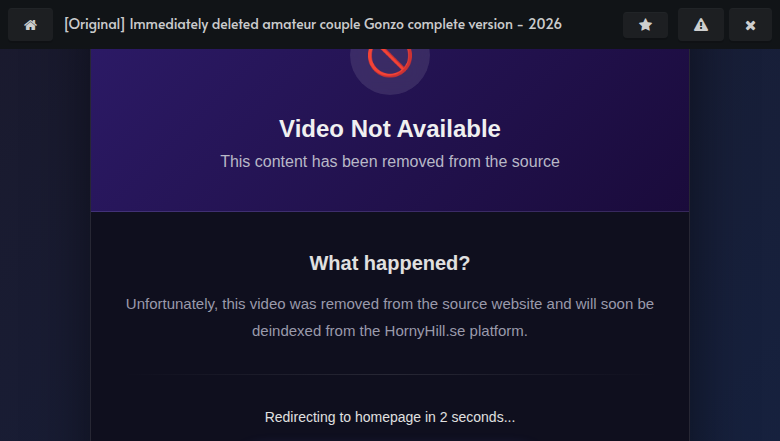Click the video title in the header bar
The height and width of the screenshot is (441, 780).
313,24
